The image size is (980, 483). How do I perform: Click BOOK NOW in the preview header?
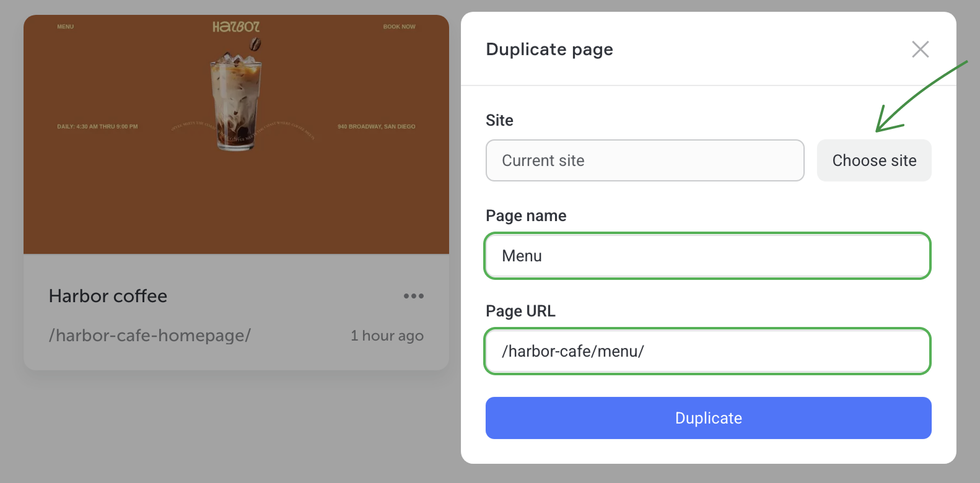coord(399,27)
